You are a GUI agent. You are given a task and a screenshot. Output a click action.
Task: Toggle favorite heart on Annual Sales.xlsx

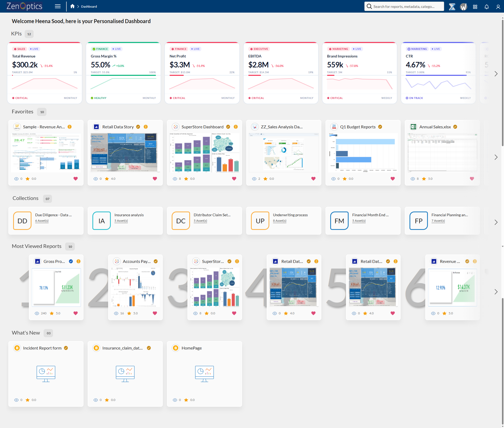click(472, 178)
